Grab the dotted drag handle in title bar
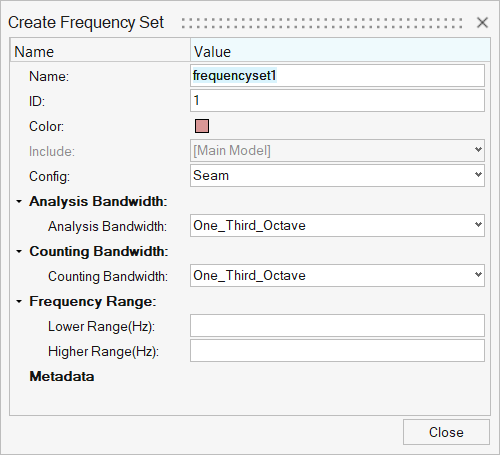 click(x=322, y=23)
